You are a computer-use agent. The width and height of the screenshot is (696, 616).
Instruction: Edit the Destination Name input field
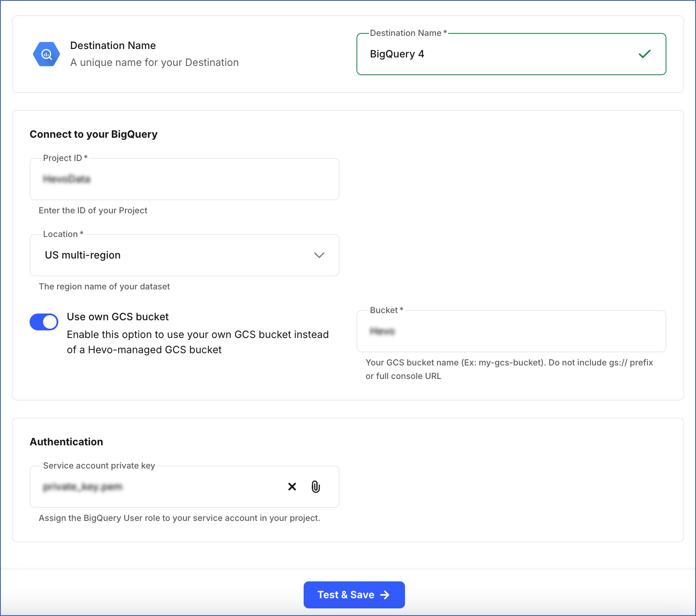511,54
